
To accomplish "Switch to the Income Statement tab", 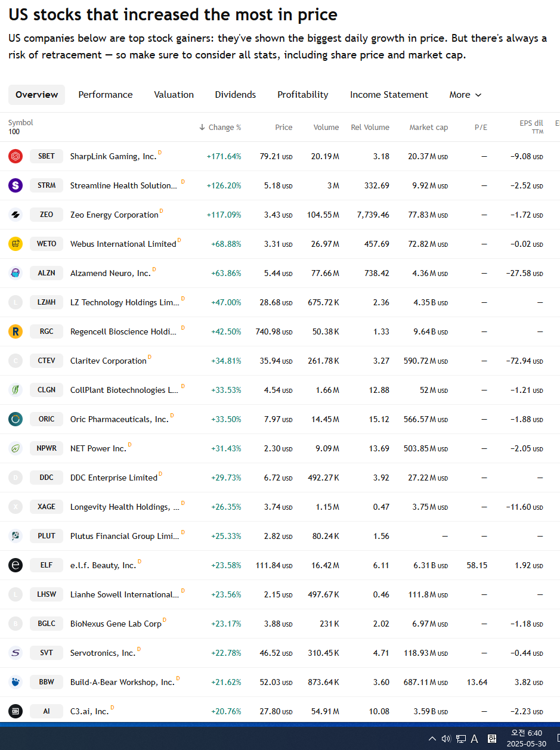I will (389, 95).
